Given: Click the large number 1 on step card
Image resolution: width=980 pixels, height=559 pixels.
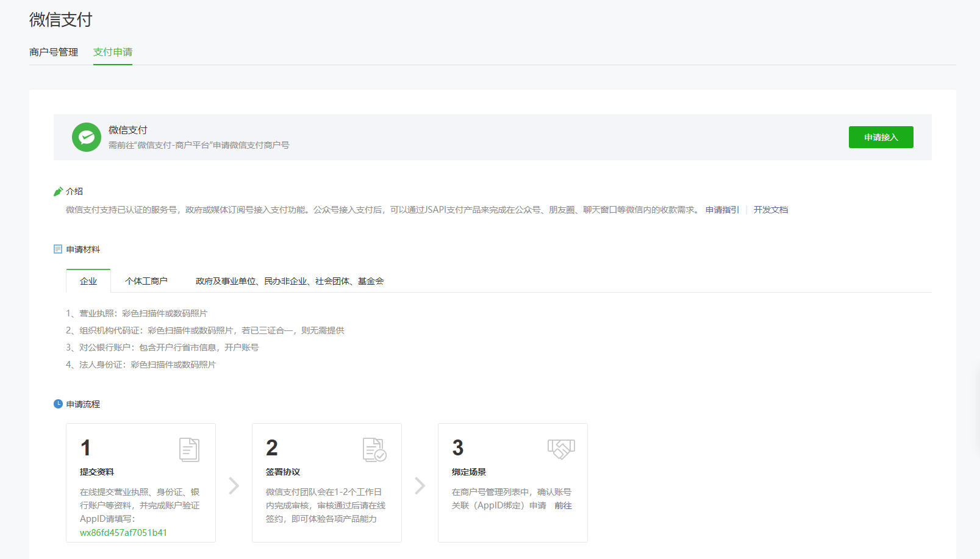Looking at the screenshot, I should point(86,448).
